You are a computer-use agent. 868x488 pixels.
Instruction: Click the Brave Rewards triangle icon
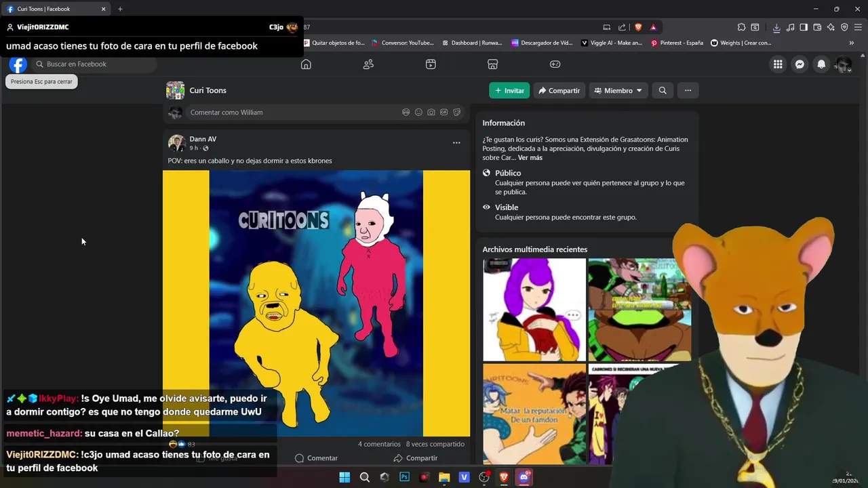tap(653, 27)
